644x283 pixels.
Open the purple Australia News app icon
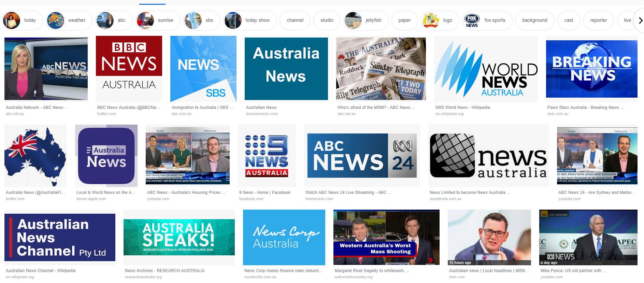pos(106,156)
